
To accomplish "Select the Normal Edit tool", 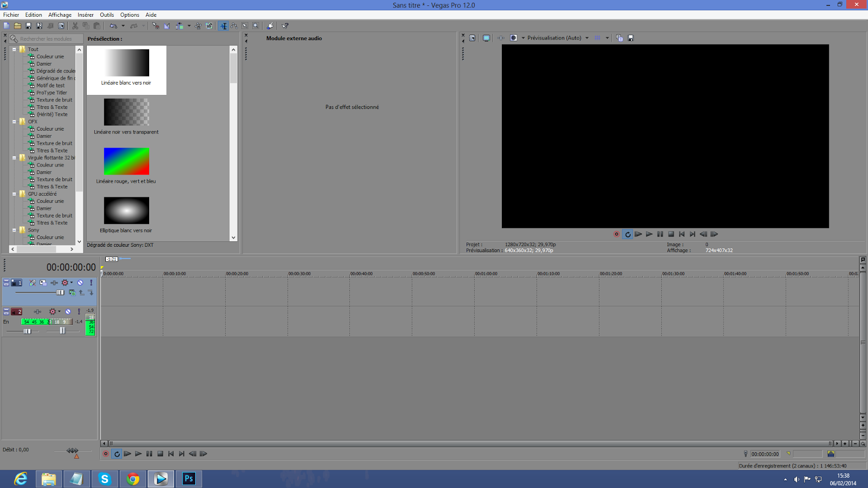I will coord(223,25).
